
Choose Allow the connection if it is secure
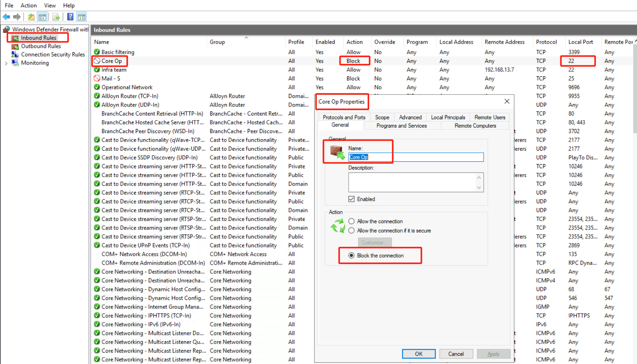pos(351,231)
